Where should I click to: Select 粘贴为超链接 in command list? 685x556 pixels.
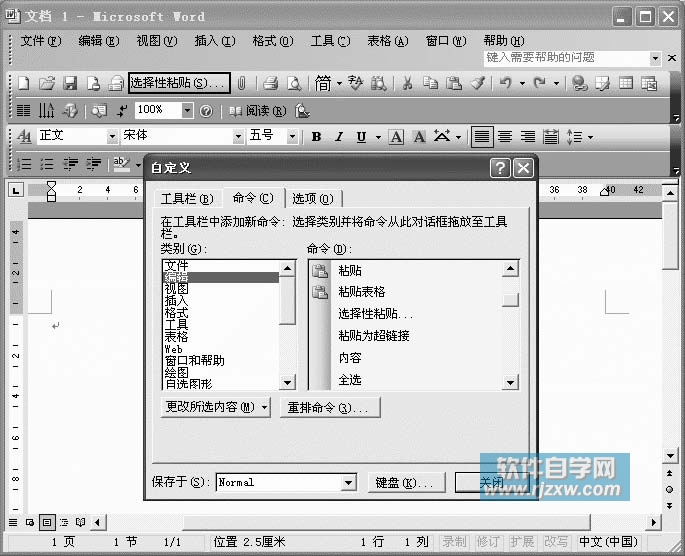[374, 336]
